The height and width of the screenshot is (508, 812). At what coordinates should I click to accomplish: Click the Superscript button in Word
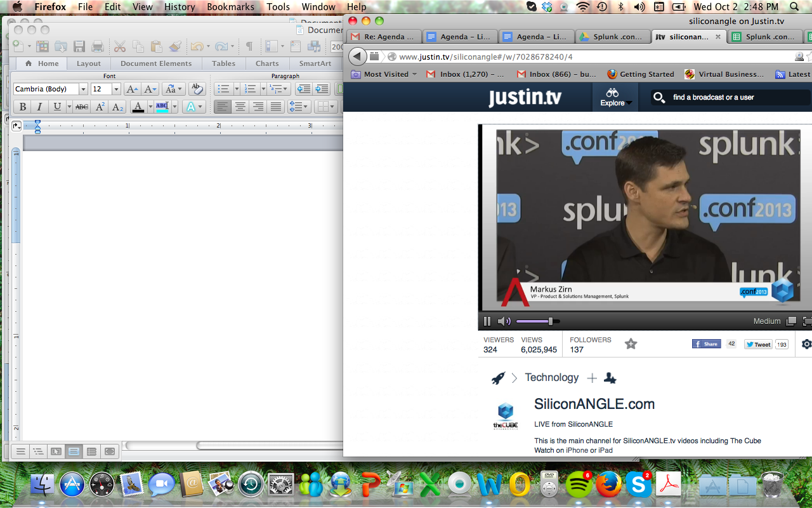[100, 107]
